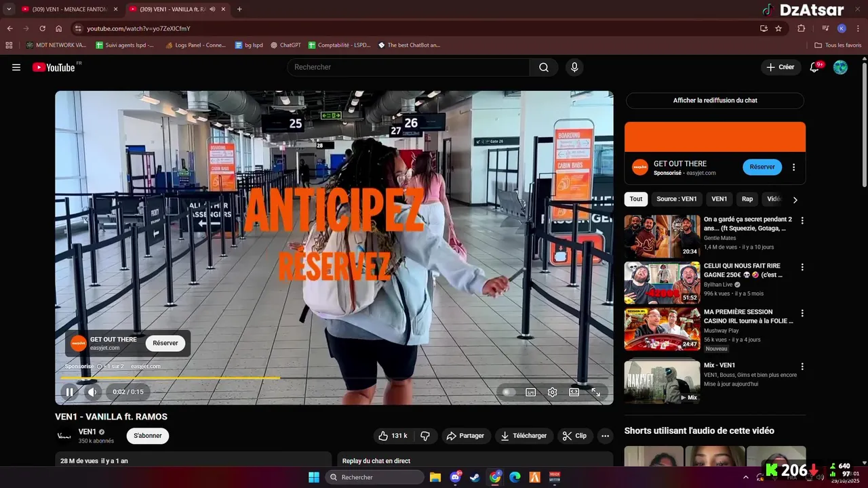This screenshot has width=868, height=488.
Task: Select the Source : VEN1 chip
Action: coord(677,199)
